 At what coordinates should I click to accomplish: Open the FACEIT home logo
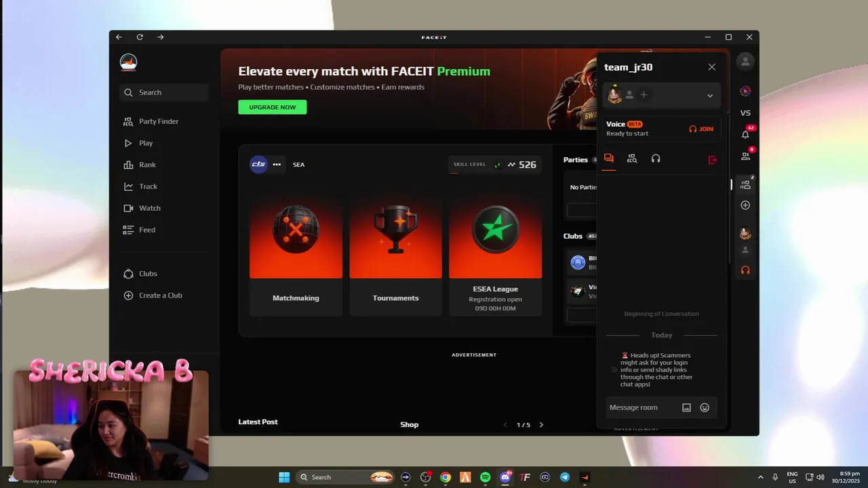pyautogui.click(x=128, y=62)
